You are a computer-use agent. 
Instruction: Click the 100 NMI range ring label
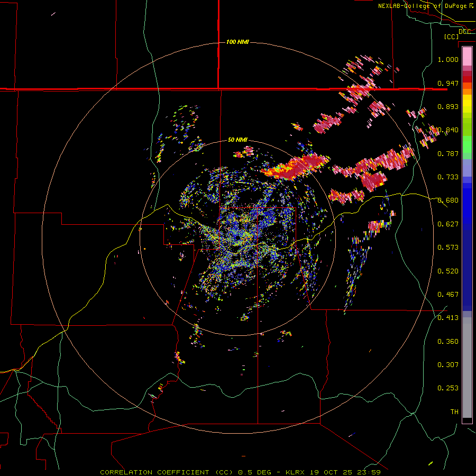237,42
